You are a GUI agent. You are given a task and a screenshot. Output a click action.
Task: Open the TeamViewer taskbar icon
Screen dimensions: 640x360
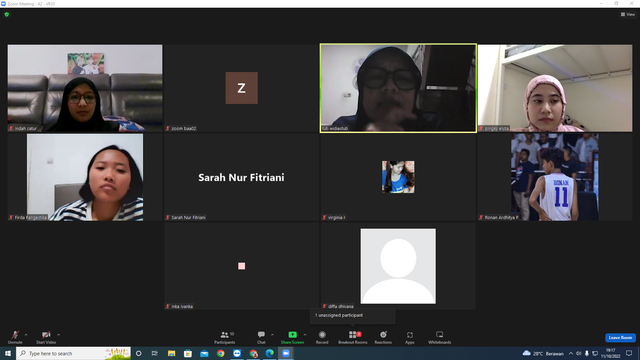pyautogui.click(x=237, y=353)
